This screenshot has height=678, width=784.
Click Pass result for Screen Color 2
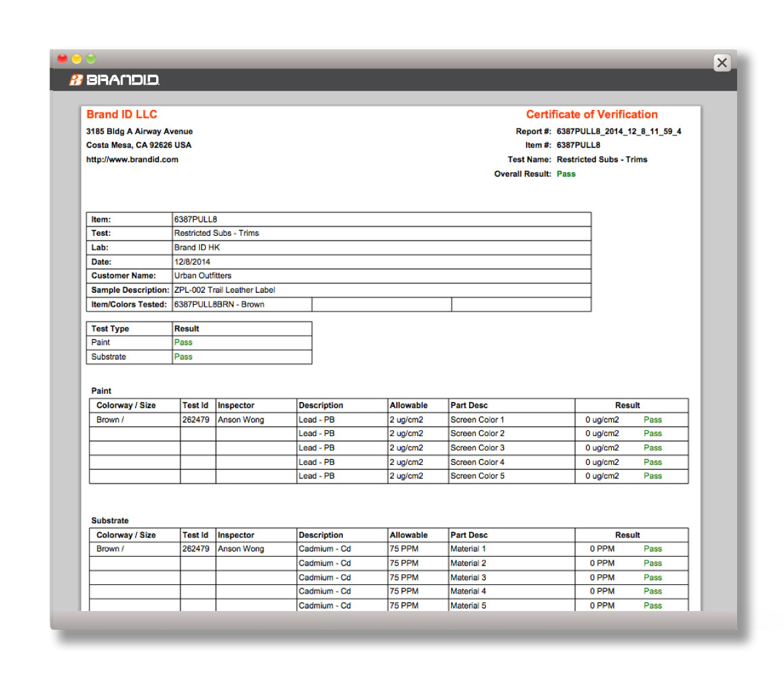point(653,433)
